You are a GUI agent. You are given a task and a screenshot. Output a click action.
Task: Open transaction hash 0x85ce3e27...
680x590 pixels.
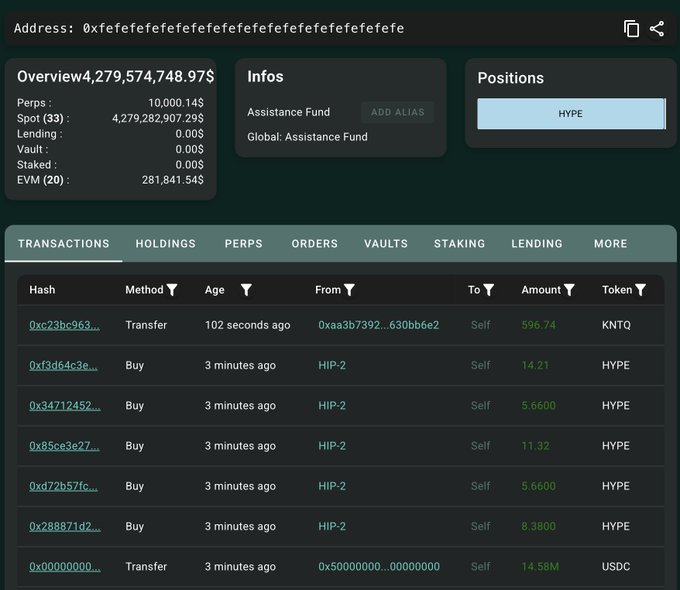(64, 446)
